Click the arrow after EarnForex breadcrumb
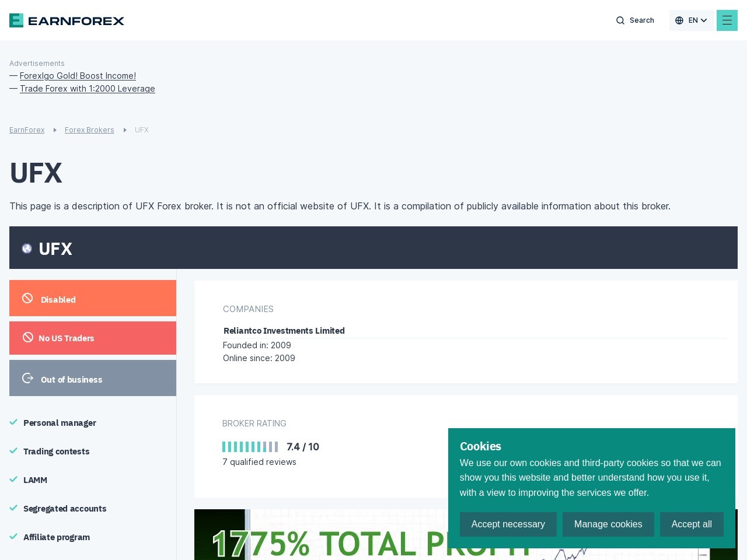The width and height of the screenshot is (747, 560). tap(55, 130)
